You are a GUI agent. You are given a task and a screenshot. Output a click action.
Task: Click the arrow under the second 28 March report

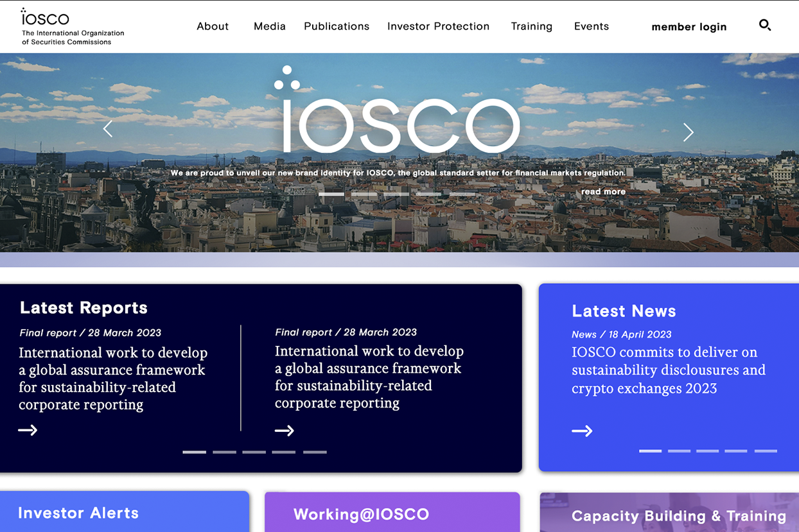pos(284,431)
